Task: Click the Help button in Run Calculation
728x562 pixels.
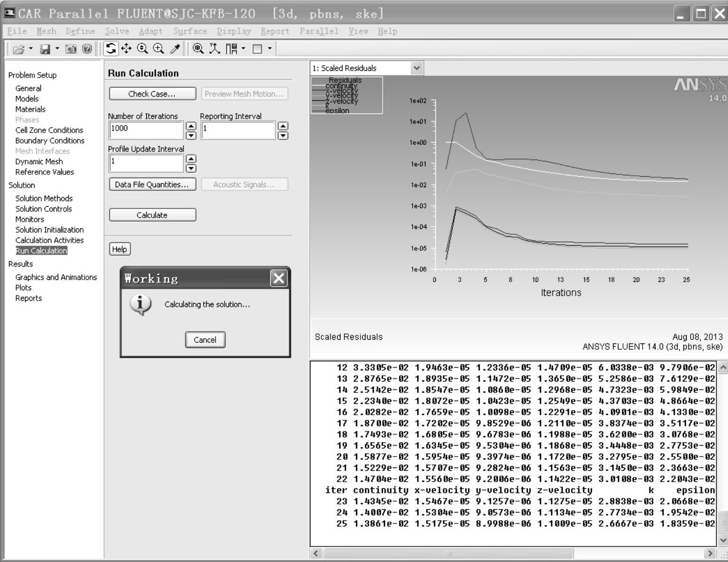Action: pos(120,249)
